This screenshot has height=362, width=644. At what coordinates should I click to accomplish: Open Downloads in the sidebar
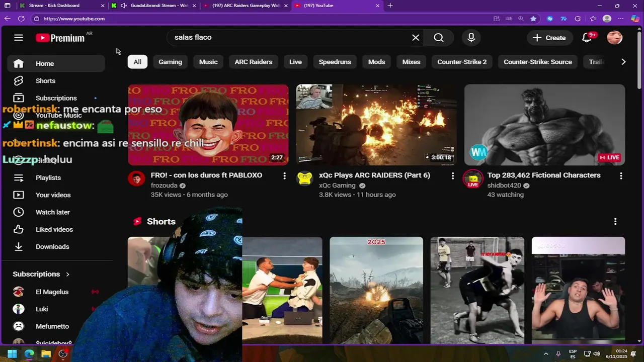[x=56, y=247]
